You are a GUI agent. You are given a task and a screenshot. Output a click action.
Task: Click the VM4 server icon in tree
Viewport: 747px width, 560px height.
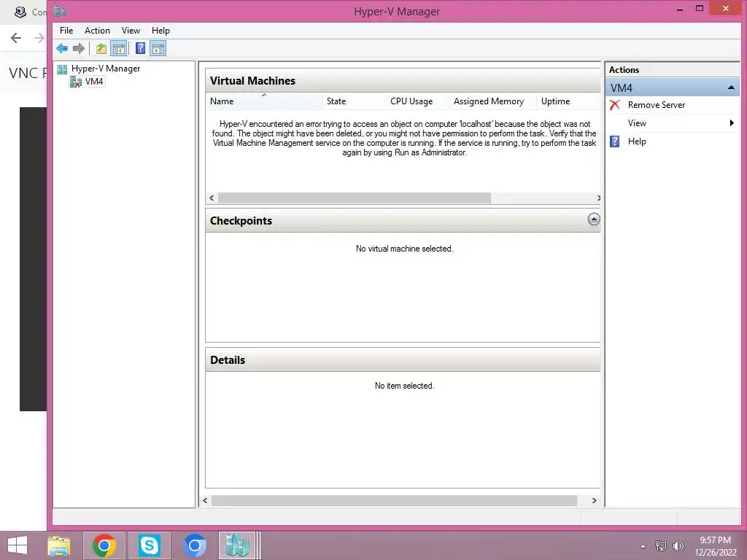coord(75,82)
